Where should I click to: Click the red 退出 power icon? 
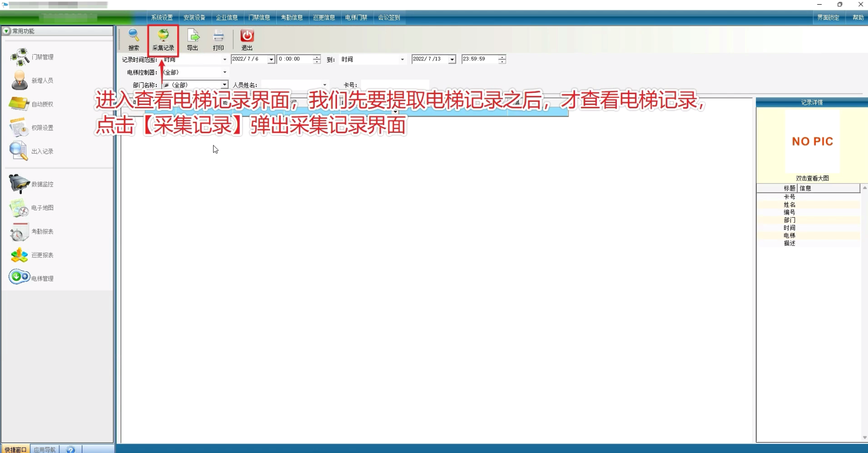click(x=247, y=36)
